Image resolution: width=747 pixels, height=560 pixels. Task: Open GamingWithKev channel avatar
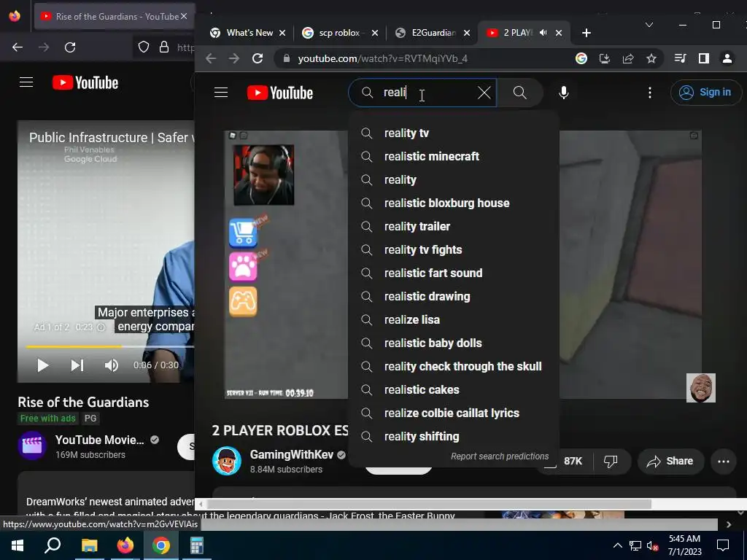226,461
